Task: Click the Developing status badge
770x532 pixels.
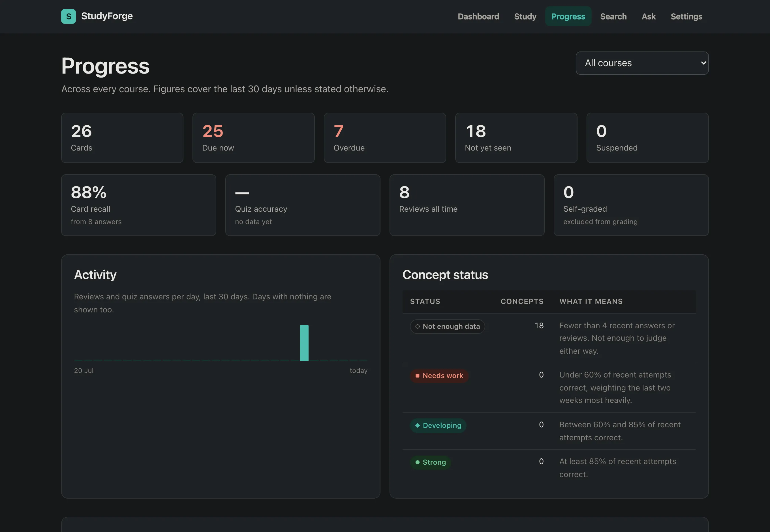Action: (x=438, y=425)
